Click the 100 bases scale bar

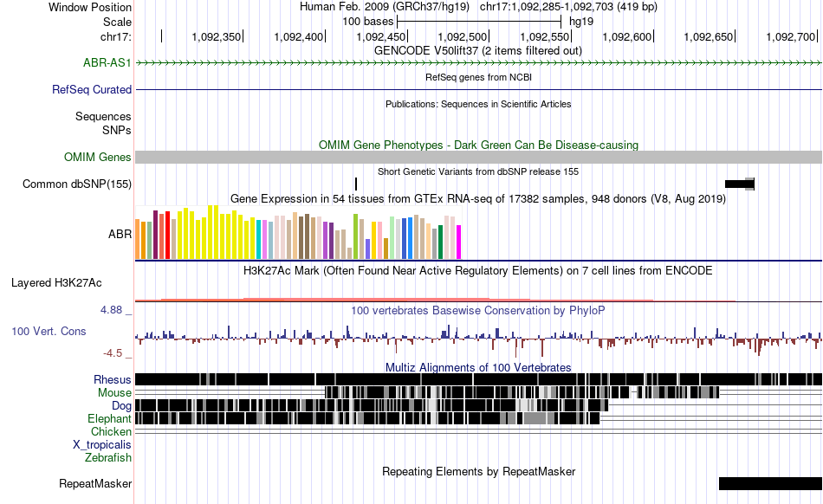tap(479, 22)
